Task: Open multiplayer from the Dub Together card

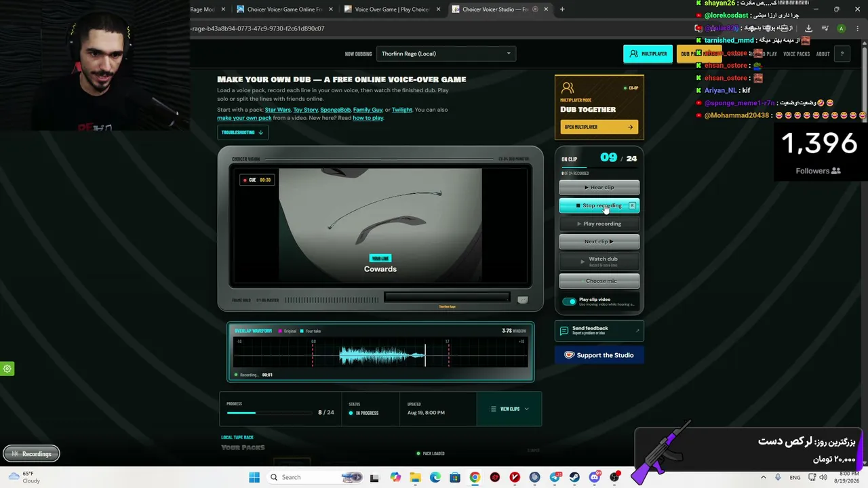Action: (x=599, y=127)
